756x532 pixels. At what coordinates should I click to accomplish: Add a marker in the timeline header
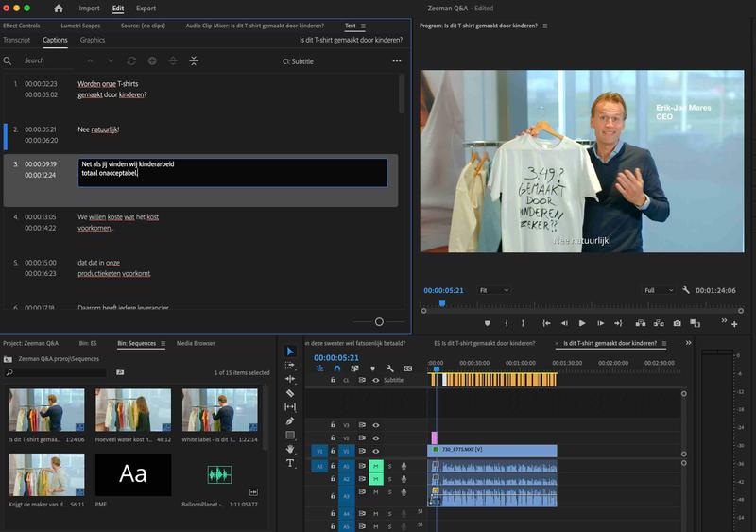(x=372, y=369)
